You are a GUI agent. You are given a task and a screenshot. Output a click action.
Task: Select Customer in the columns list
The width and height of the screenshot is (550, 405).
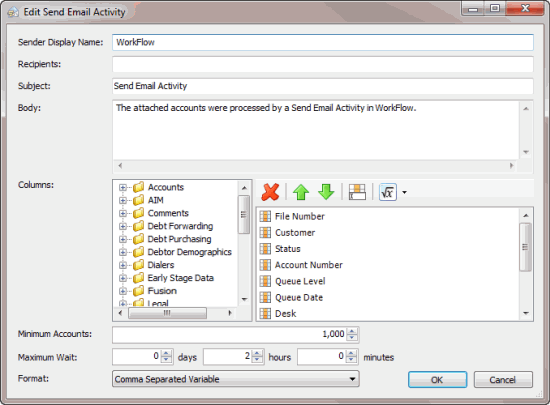[295, 232]
